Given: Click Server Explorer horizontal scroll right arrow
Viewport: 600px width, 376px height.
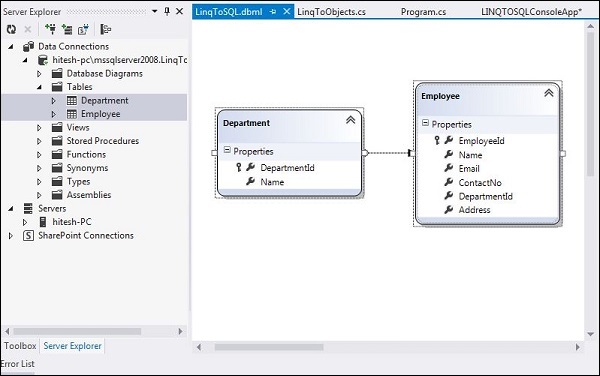Looking at the screenshot, I should pyautogui.click(x=180, y=331).
